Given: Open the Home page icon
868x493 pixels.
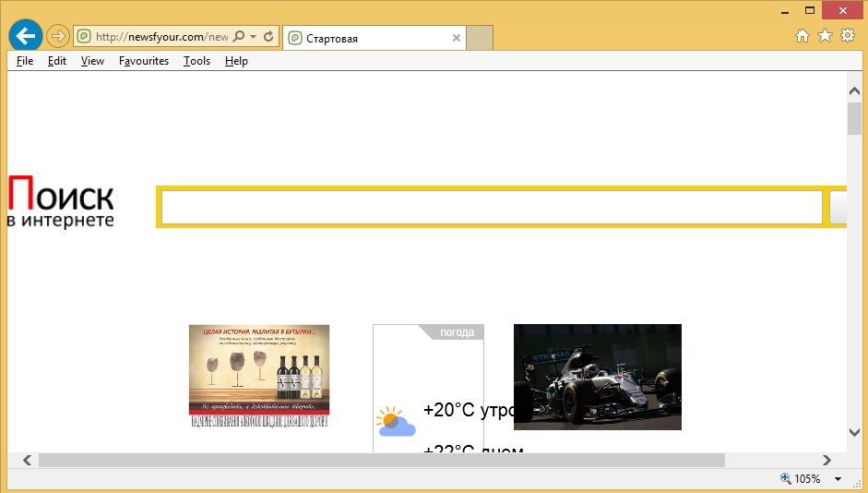Looking at the screenshot, I should point(803,36).
